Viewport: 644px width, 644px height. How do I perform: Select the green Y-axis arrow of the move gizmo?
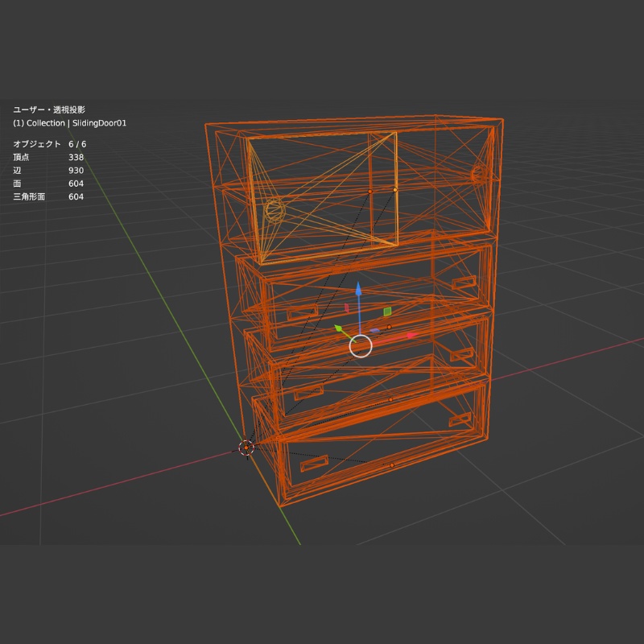tap(340, 328)
